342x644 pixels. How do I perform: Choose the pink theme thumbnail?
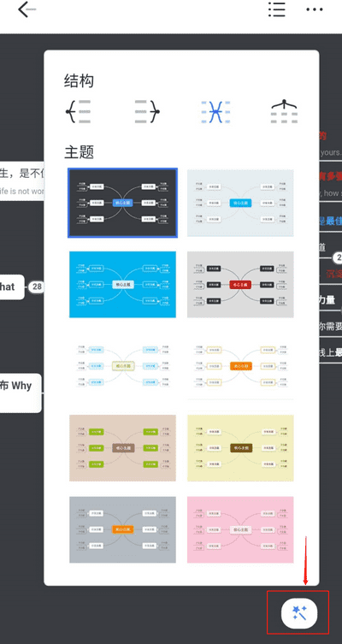[240, 529]
